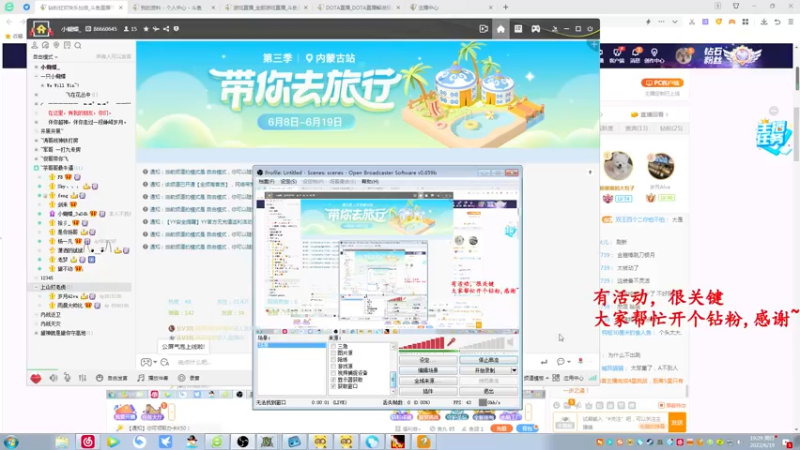Click the 退出 button in OBS
This screenshot has width=800, height=450.
coord(488,391)
